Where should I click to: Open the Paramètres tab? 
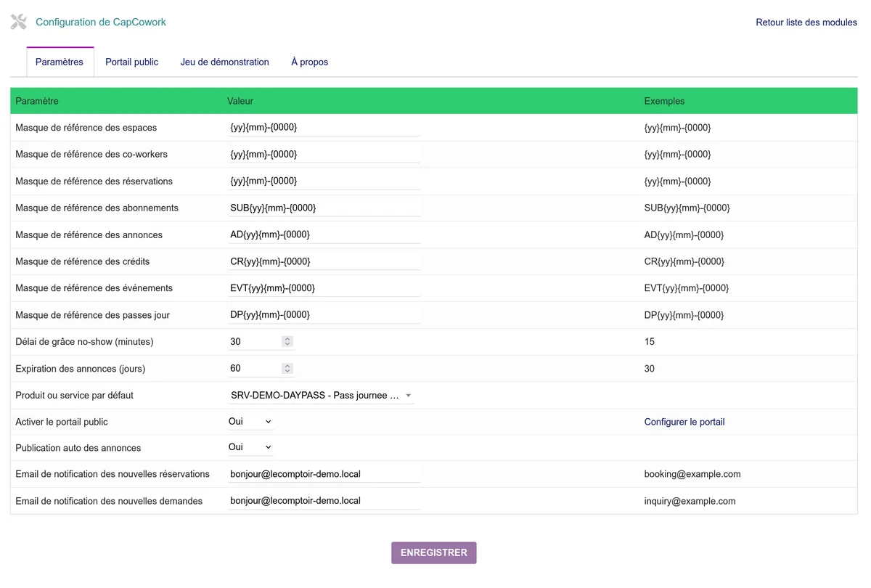pos(60,62)
